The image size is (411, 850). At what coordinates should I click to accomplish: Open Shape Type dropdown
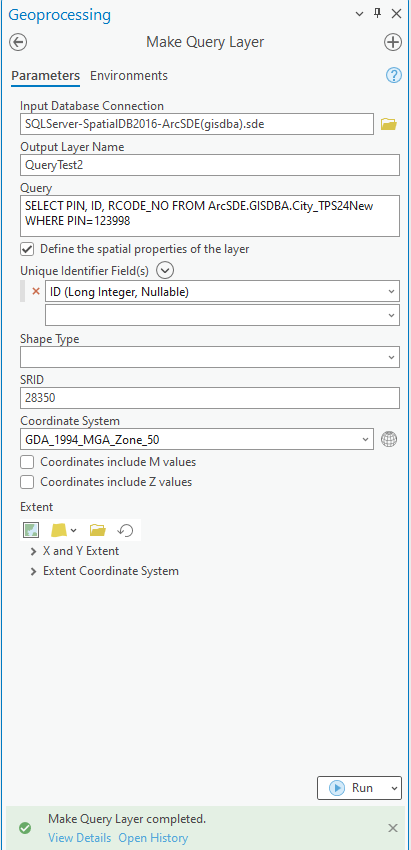tap(210, 357)
